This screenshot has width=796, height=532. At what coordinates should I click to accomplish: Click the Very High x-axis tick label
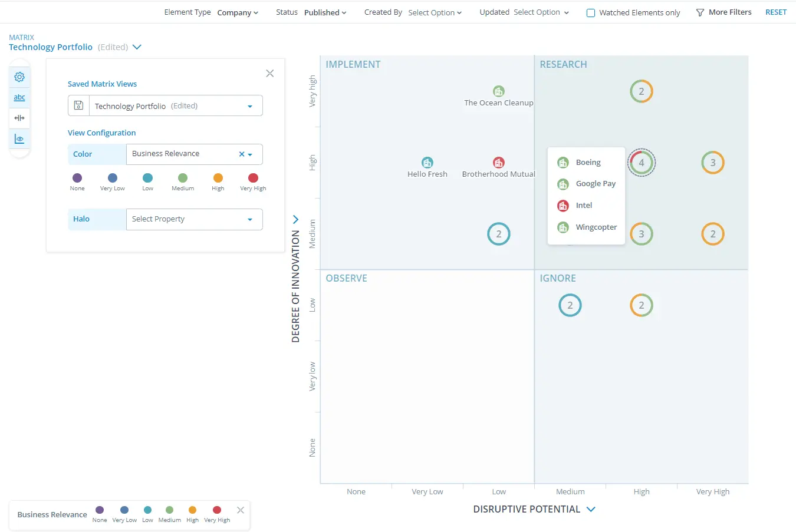pos(713,492)
